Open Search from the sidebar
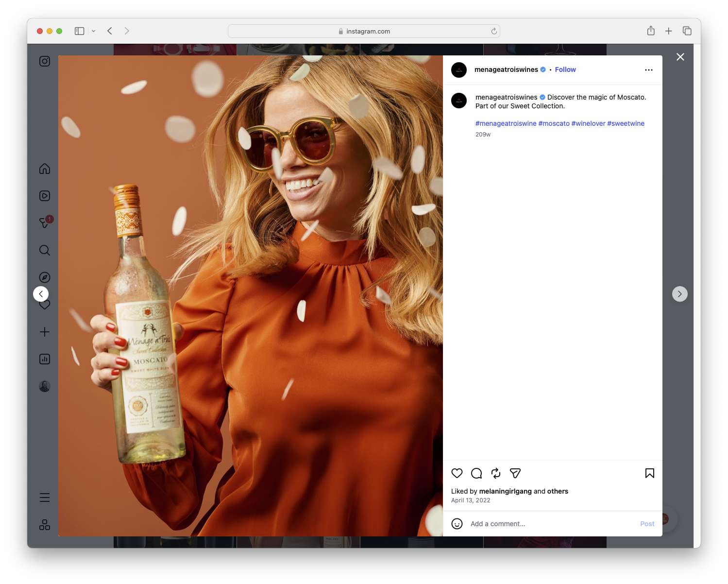Viewport: 728px width, 584px height. click(44, 250)
